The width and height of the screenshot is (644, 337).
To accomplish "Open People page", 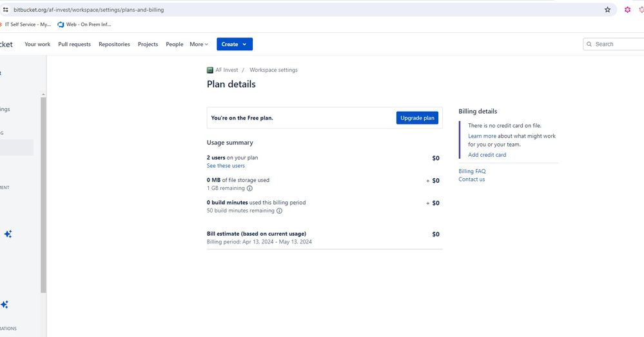I will pyautogui.click(x=175, y=44).
